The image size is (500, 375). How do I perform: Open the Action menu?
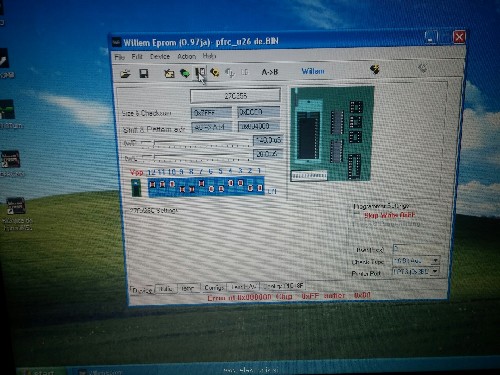point(186,56)
